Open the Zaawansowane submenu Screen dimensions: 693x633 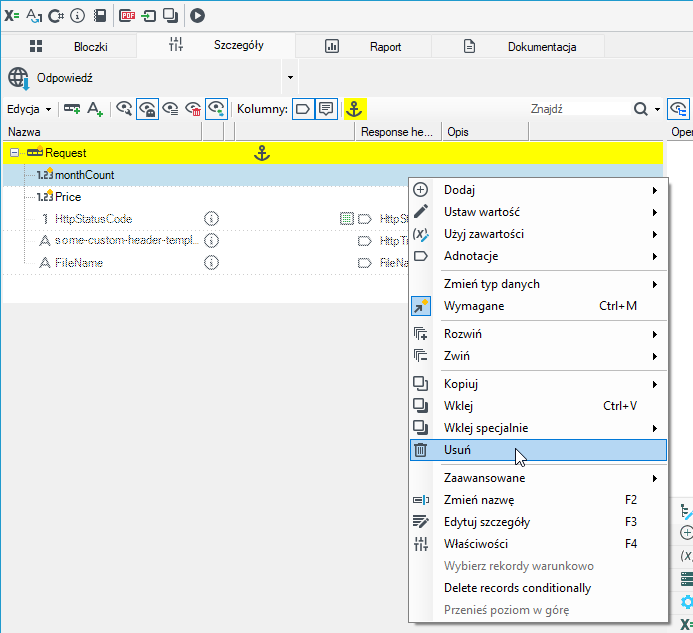538,478
